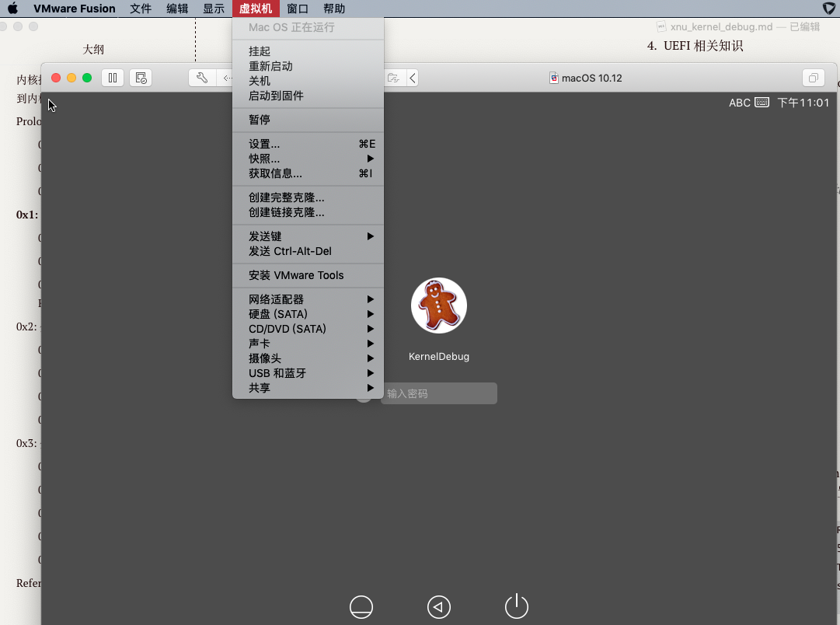The height and width of the screenshot is (625, 840).
Task: Click the guest clock 下午11:01
Action: point(803,103)
